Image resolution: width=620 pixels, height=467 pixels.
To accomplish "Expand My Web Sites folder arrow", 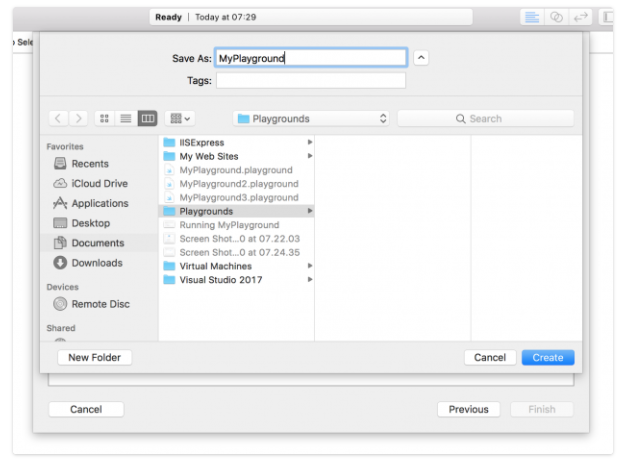I will 310,156.
